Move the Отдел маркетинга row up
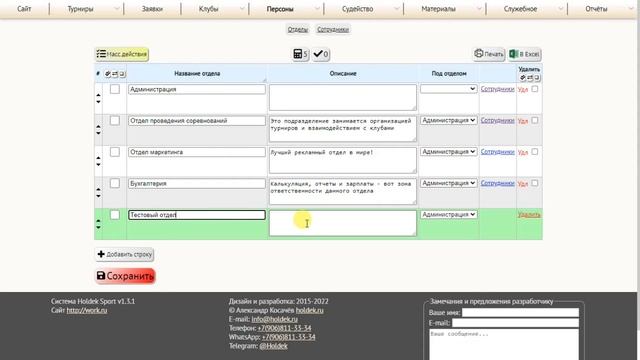This screenshot has height=360, width=640. [x=98, y=158]
